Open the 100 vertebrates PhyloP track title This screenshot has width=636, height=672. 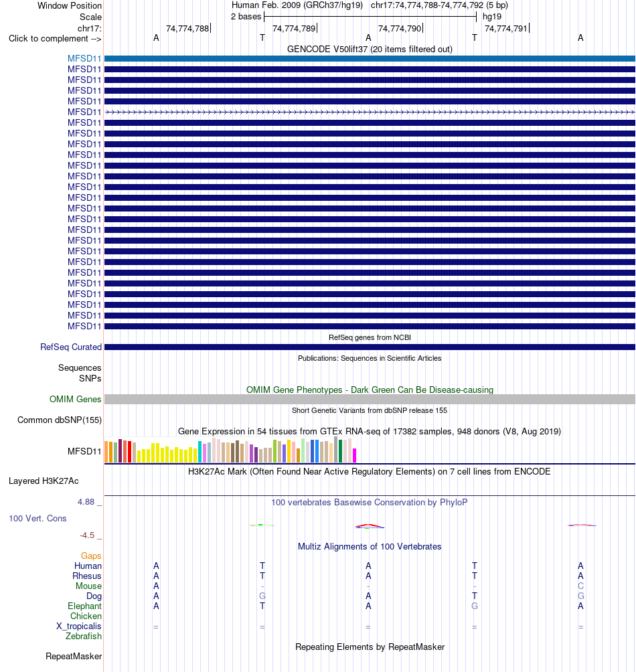(370, 502)
